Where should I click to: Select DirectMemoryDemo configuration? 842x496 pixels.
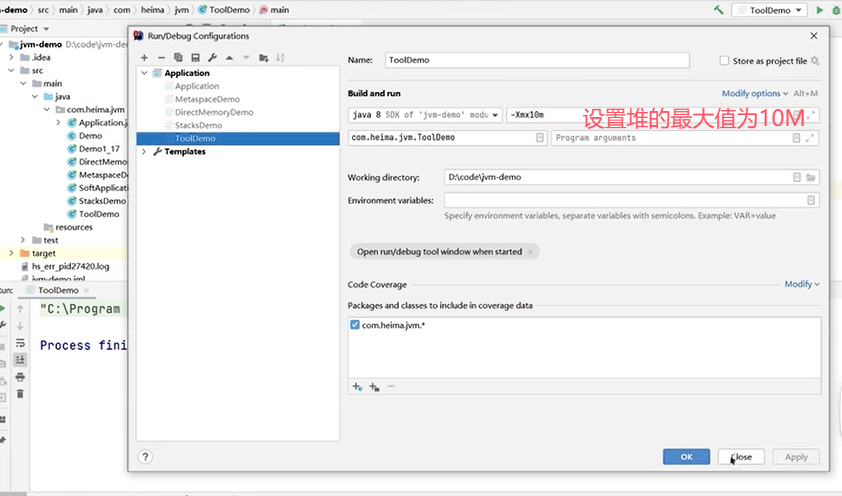(214, 112)
